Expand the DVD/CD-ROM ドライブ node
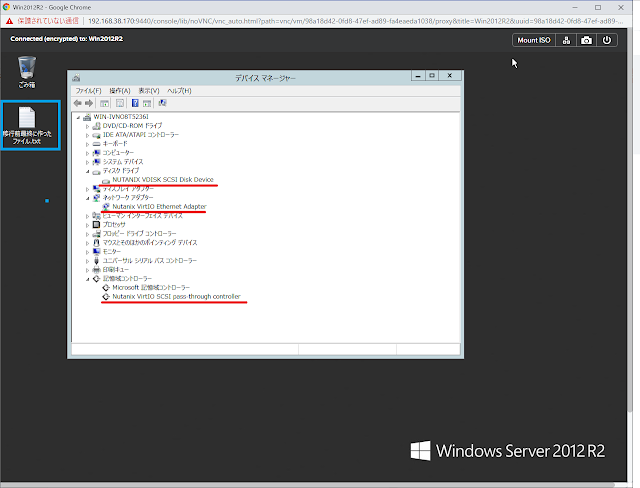 pyautogui.click(x=87, y=126)
